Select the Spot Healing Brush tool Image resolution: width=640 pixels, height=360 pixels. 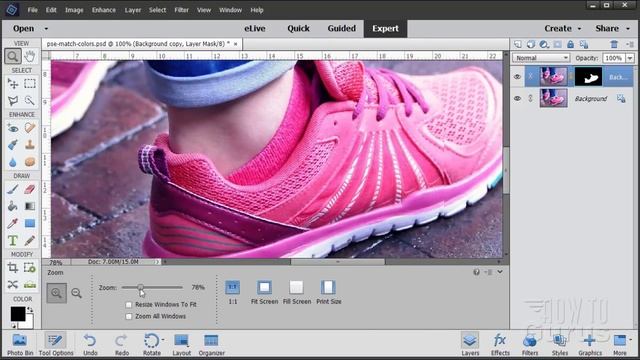tap(30, 128)
